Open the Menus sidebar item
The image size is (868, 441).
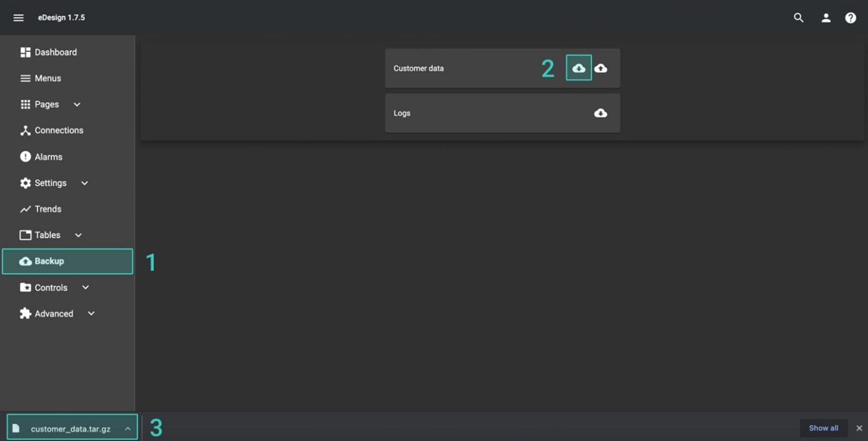coord(48,78)
